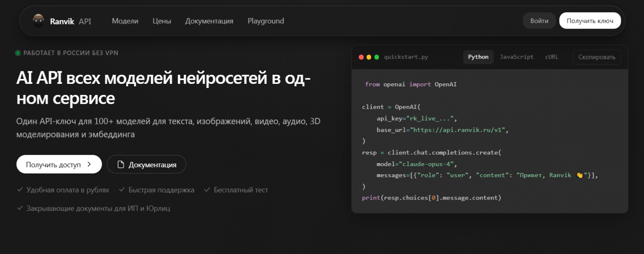Open Playground from the navigation bar
Image resolution: width=644 pixels, height=254 pixels.
[266, 21]
